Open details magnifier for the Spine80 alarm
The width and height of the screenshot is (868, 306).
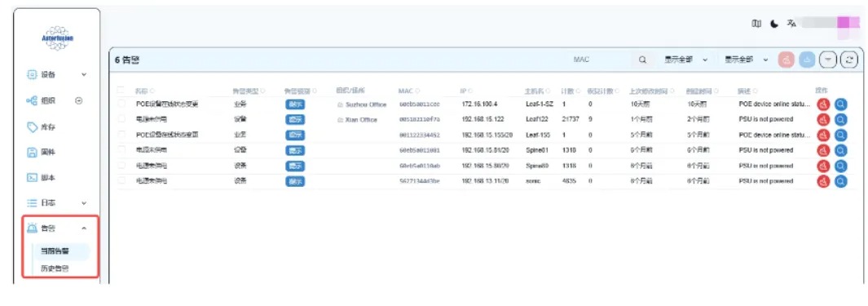click(x=841, y=166)
